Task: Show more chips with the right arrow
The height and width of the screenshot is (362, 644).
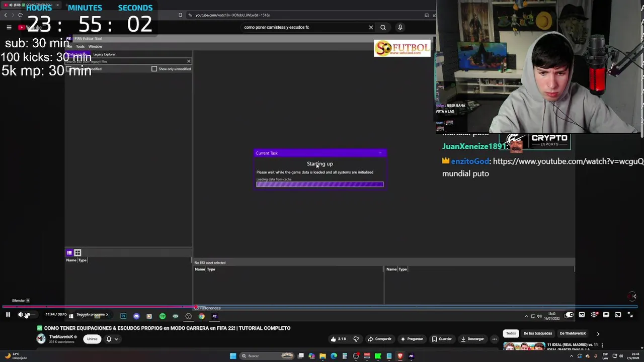Action: point(598,334)
